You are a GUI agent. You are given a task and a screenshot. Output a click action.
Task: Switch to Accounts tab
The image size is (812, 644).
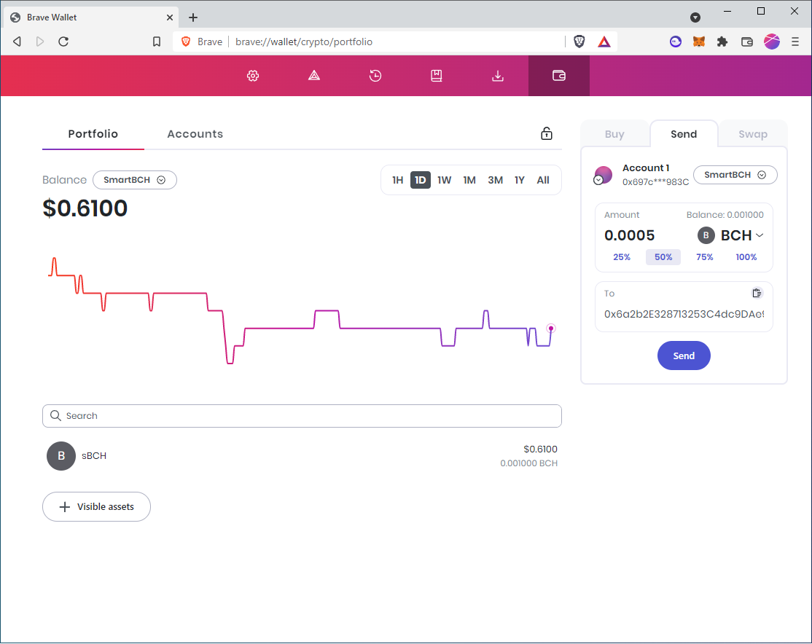click(x=195, y=134)
